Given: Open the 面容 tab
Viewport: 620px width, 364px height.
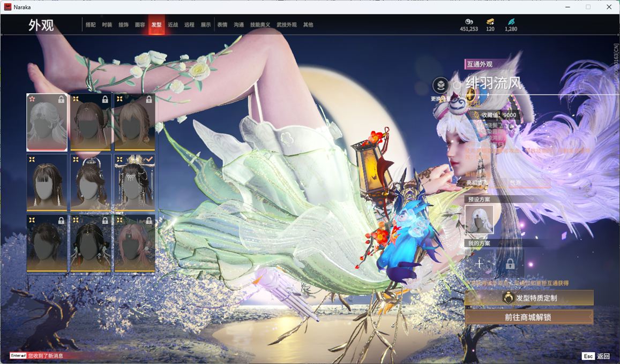Looking at the screenshot, I should [140, 25].
